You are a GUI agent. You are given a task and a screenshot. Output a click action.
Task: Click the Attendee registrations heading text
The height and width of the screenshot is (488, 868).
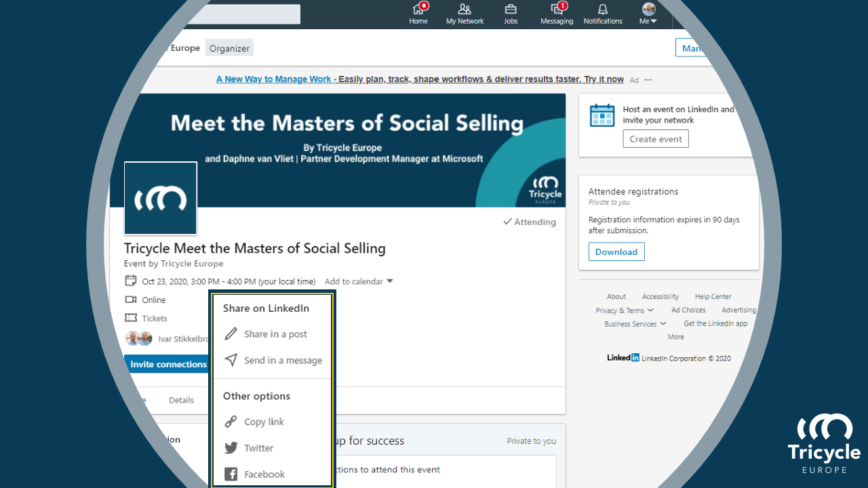pyautogui.click(x=633, y=192)
